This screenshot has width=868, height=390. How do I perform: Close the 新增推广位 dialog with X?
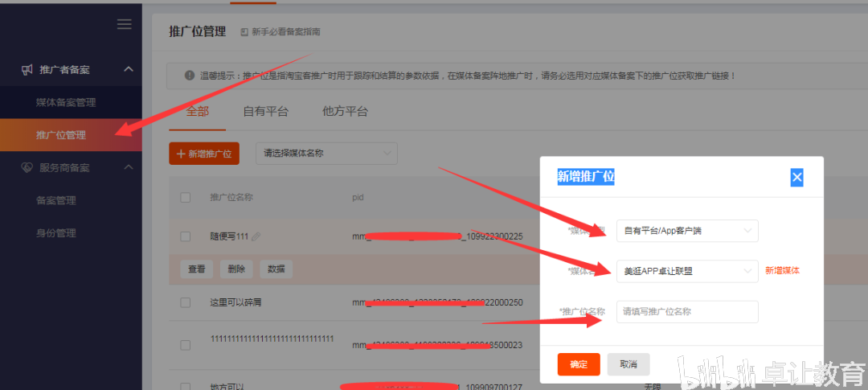(x=796, y=177)
